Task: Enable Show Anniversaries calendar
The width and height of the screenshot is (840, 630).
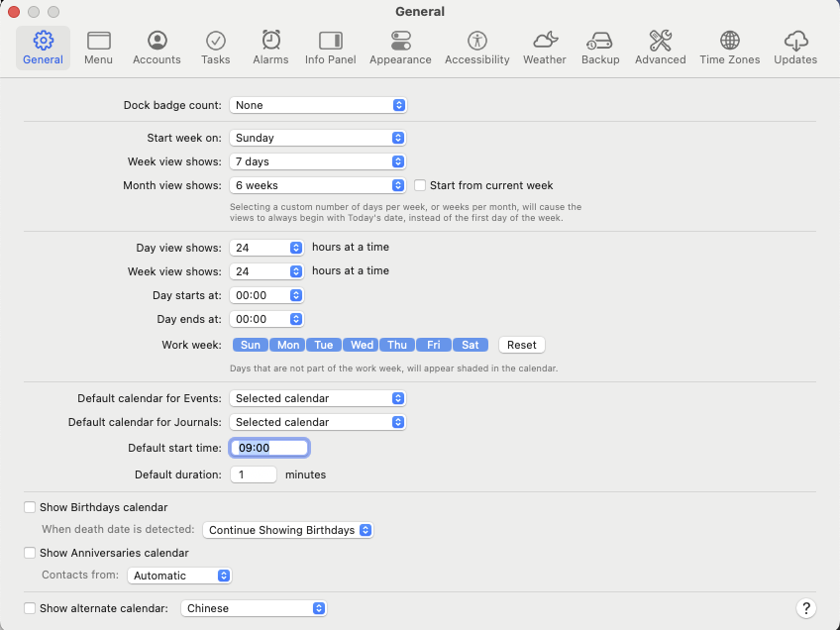Action: pyautogui.click(x=30, y=553)
